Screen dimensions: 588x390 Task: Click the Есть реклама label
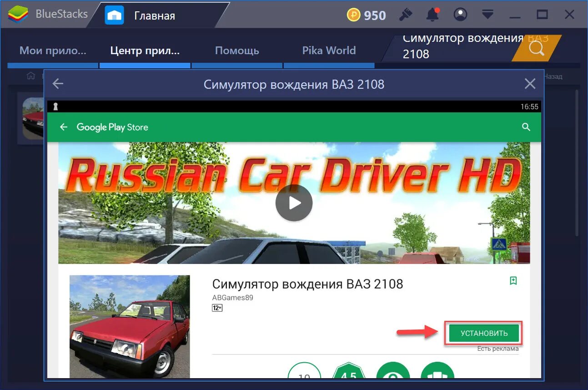click(x=498, y=349)
